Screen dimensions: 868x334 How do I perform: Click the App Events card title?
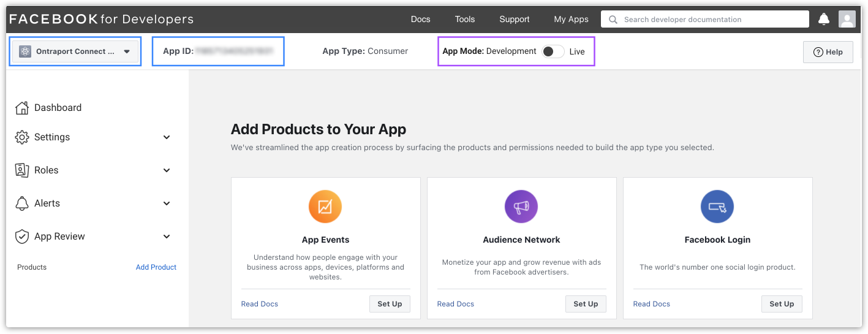pos(325,240)
